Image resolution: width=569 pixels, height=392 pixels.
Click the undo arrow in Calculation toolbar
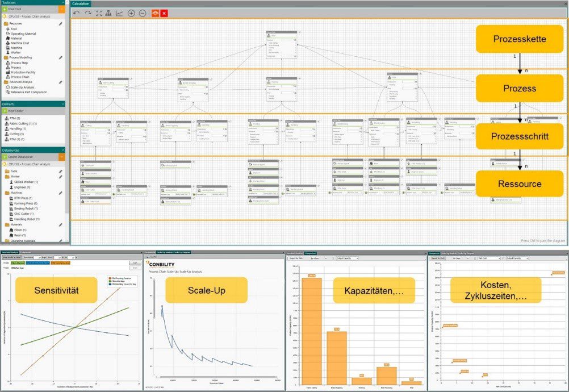coord(77,12)
